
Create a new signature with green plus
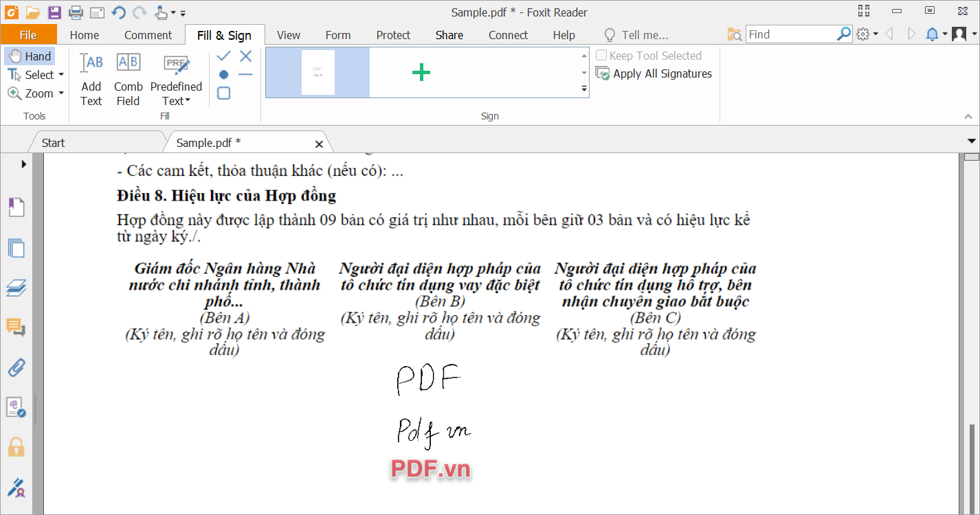tap(421, 72)
